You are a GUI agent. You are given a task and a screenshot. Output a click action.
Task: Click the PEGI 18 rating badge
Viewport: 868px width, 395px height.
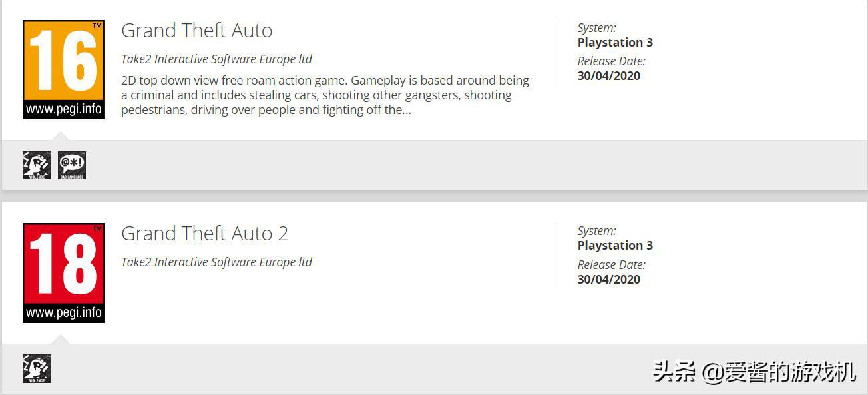(x=63, y=273)
